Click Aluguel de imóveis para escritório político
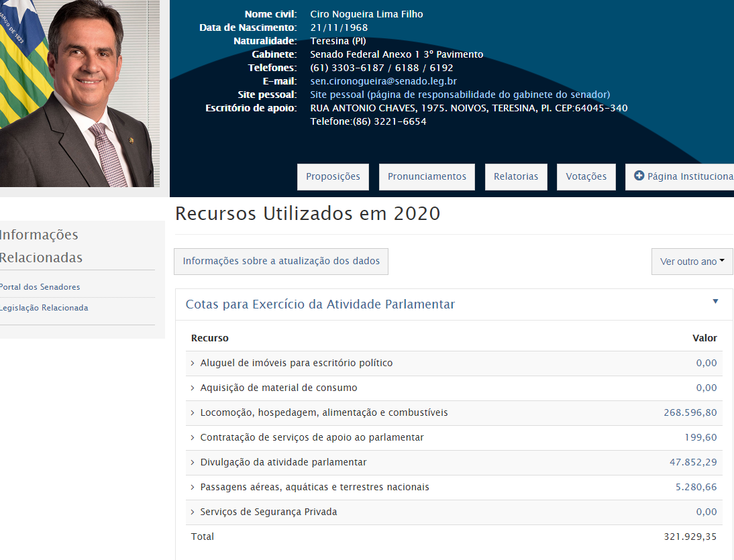This screenshot has width=734, height=560. pos(297,363)
